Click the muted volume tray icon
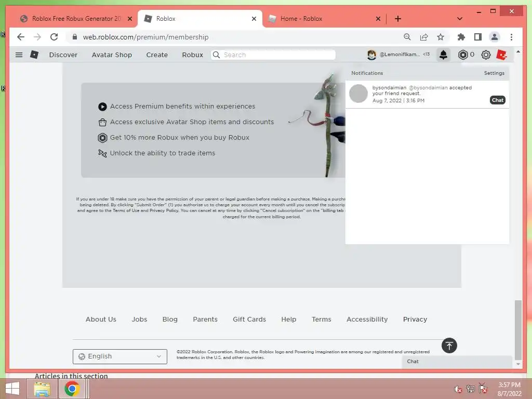Viewport: 532px width, 399px height. pyautogui.click(x=458, y=389)
